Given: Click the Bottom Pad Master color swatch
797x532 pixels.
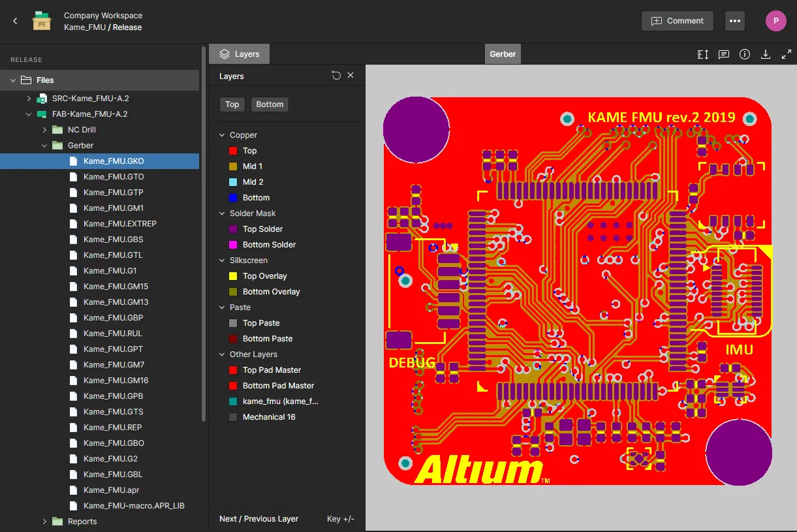Looking at the screenshot, I should pos(233,386).
